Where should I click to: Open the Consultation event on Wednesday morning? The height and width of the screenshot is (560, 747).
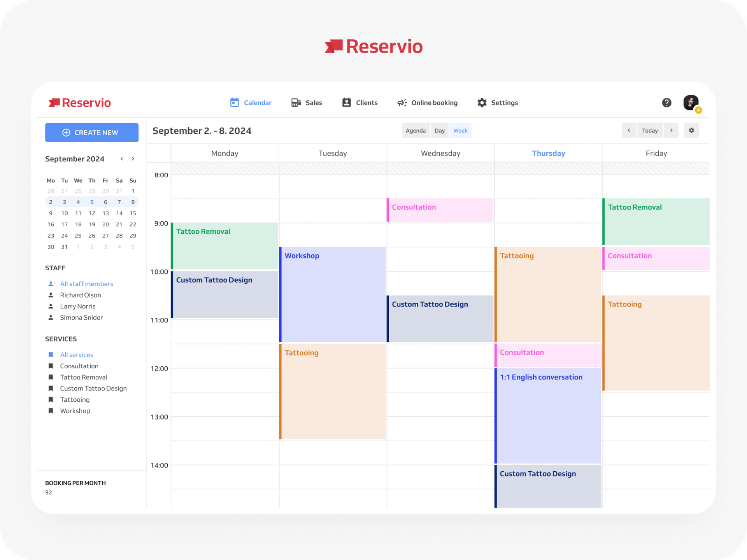(440, 210)
